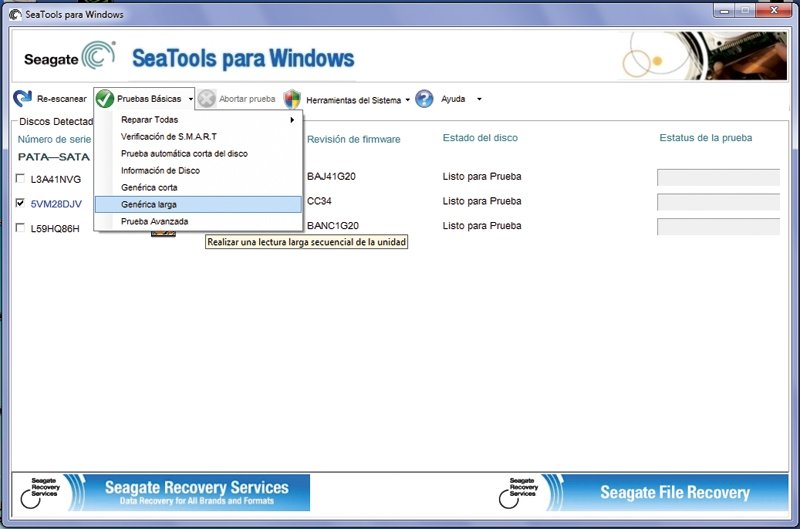The width and height of the screenshot is (800, 529).
Task: Click Listo para Prueba in the BANC1G20 row
Action: (482, 225)
